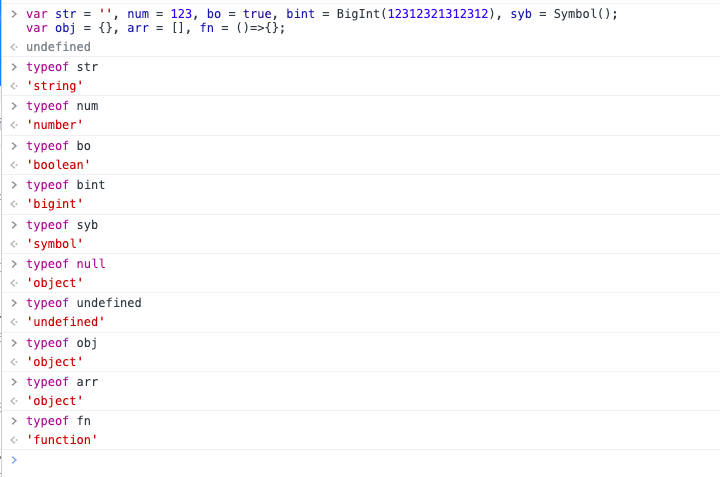Viewport: 720px width, 477px height.
Task: Click the 'typeof fn' command line
Action: point(58,421)
